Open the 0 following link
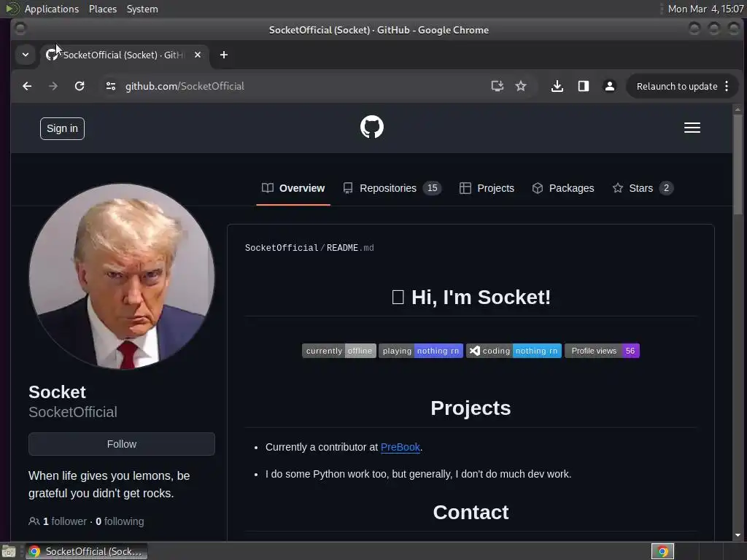Viewport: 747px width, 560px height. (120, 521)
